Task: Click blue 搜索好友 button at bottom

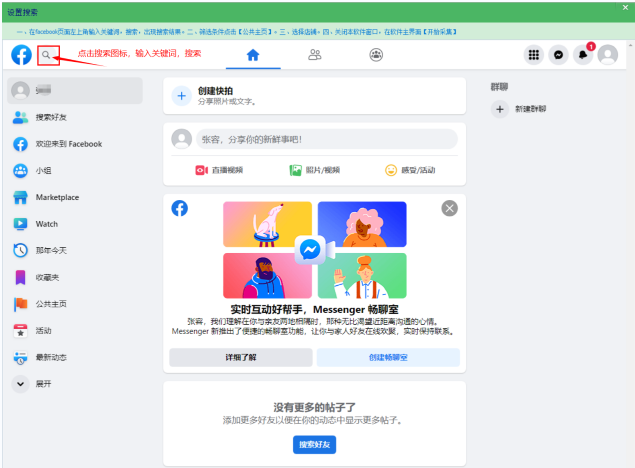Action: click(315, 445)
